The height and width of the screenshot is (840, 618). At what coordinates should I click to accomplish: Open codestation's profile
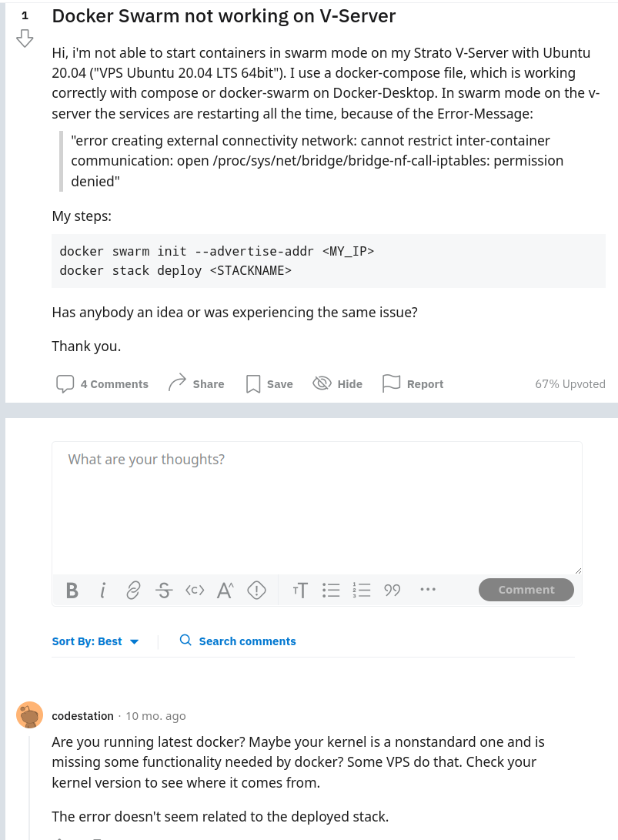(x=82, y=715)
